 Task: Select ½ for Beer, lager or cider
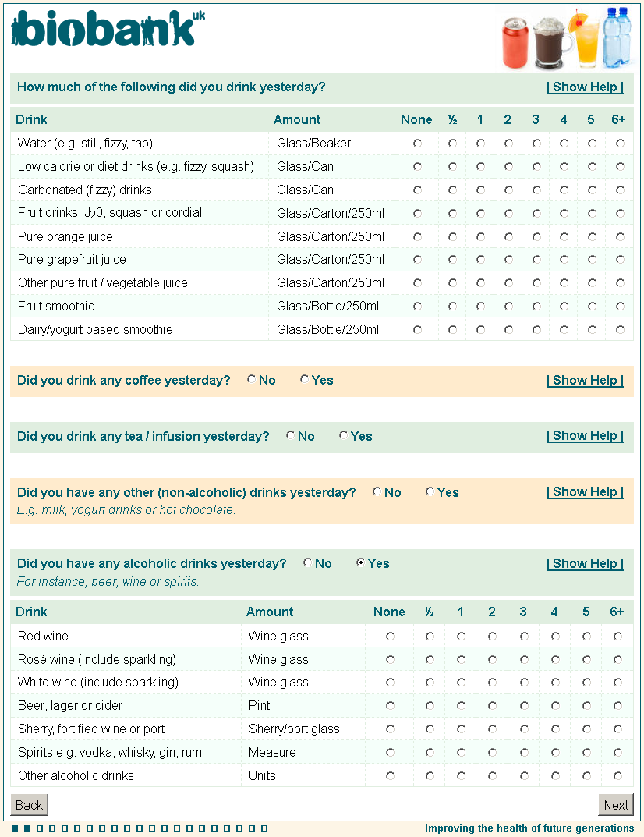430,706
